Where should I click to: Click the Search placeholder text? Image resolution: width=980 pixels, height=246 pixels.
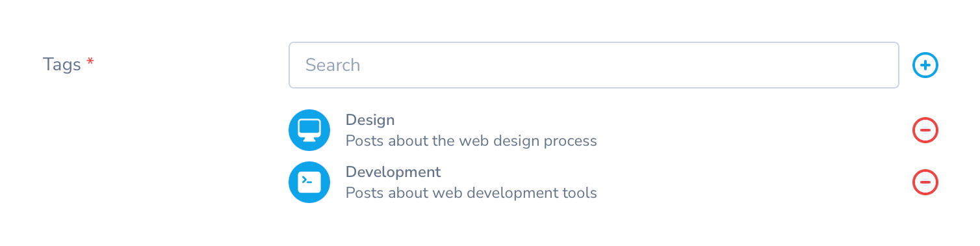(333, 65)
